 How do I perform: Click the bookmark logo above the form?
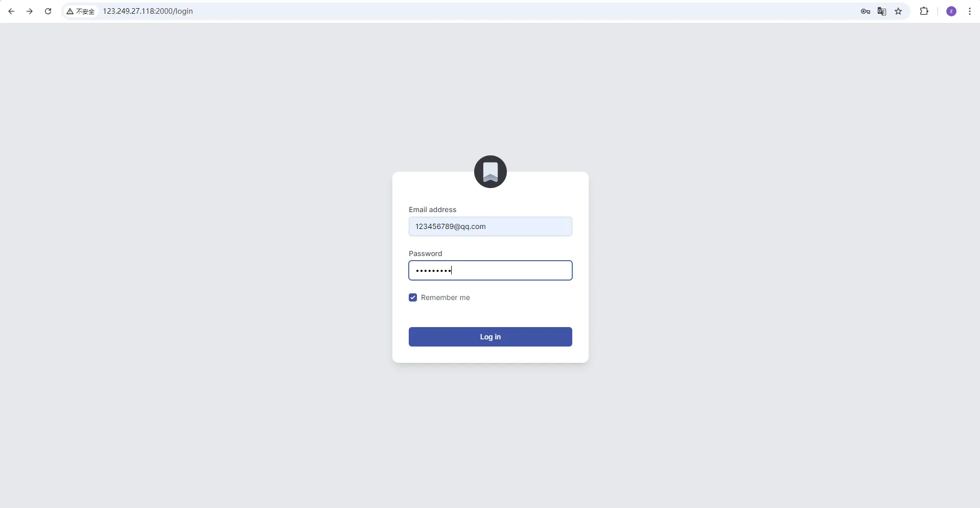[491, 172]
